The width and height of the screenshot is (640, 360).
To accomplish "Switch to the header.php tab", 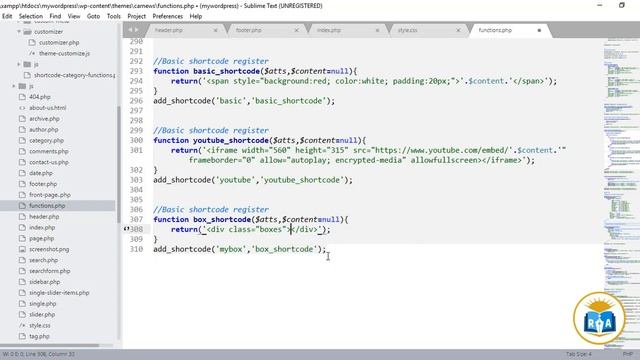I will (169, 30).
